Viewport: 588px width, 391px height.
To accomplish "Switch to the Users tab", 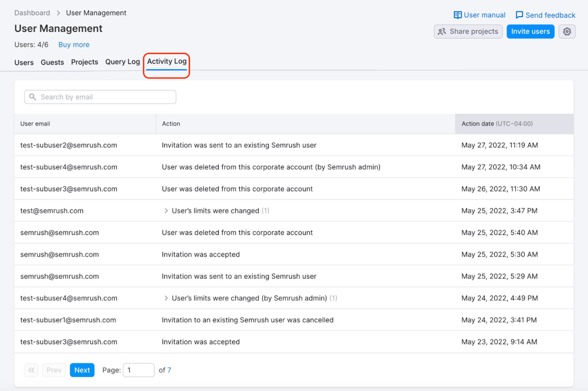I will point(24,62).
